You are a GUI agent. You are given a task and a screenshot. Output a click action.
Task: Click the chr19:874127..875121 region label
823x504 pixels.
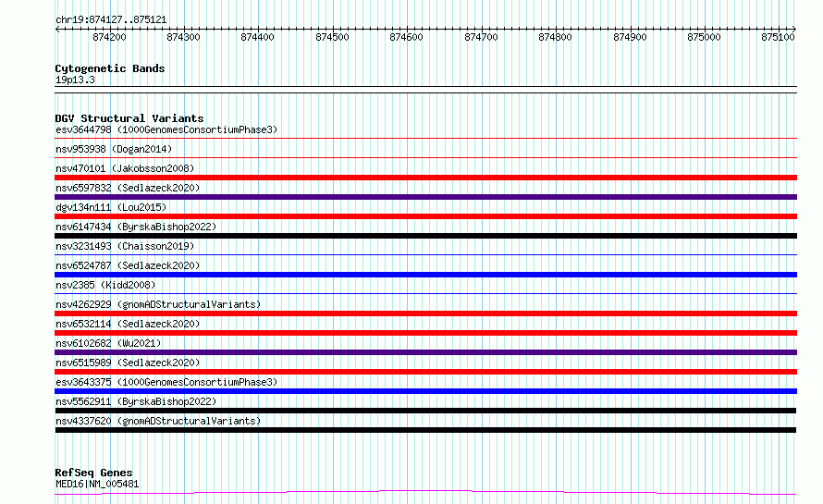111,20
